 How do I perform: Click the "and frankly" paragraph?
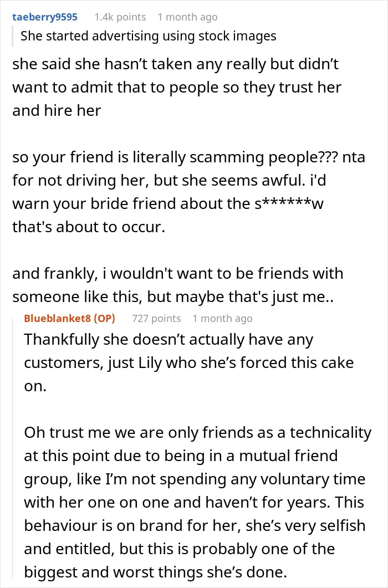pyautogui.click(x=177, y=285)
